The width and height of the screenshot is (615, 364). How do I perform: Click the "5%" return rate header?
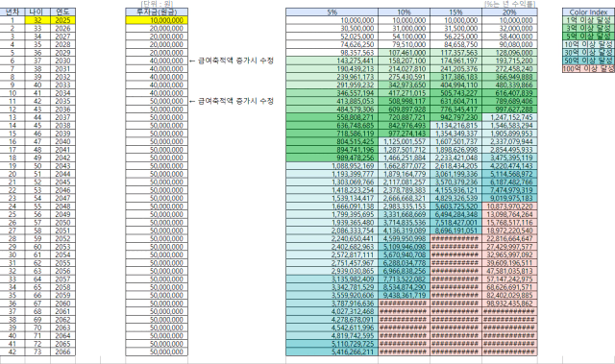(332, 12)
